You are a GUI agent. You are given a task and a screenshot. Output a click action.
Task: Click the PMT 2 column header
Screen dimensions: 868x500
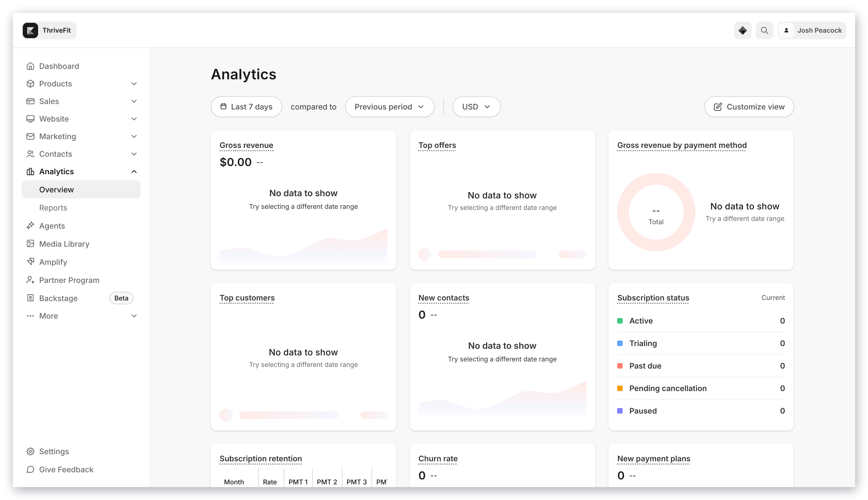pos(327,482)
